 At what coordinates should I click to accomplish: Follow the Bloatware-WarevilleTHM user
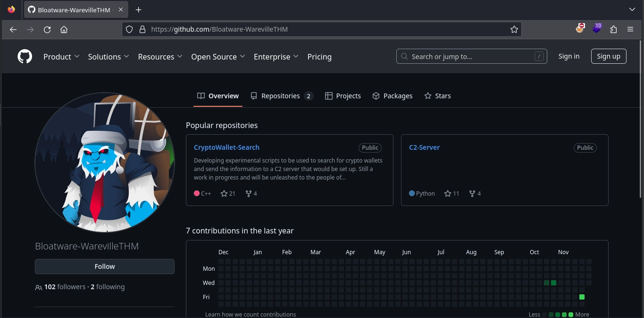[105, 266]
